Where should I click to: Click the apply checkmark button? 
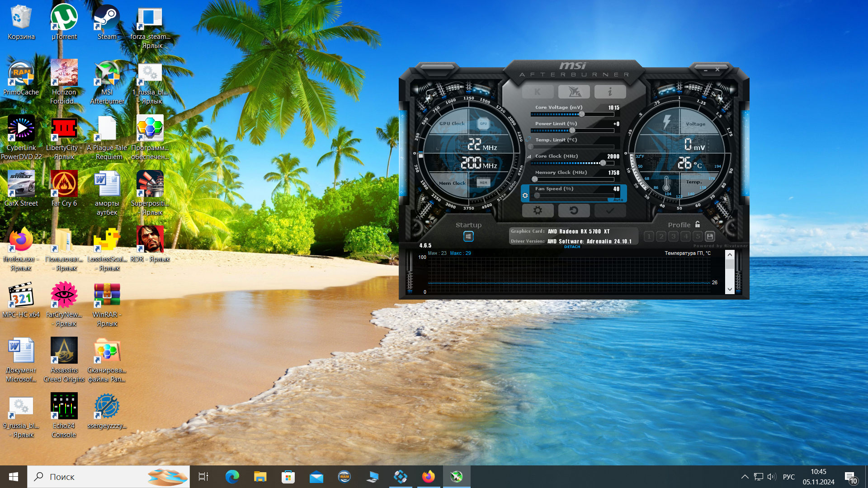coord(610,211)
